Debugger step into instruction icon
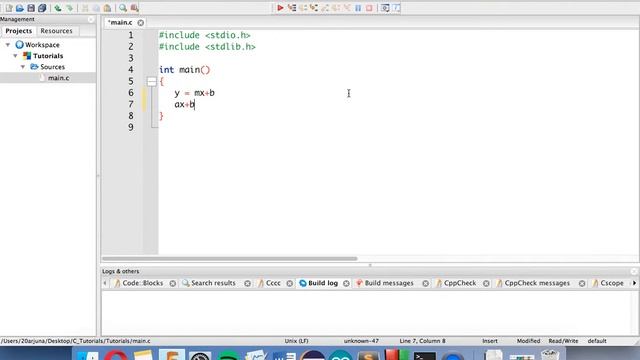The width and height of the screenshot is (640, 360). (x=347, y=8)
